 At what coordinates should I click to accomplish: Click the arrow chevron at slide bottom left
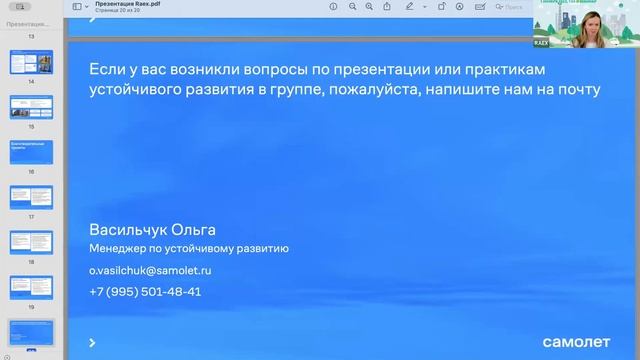pyautogui.click(x=92, y=343)
